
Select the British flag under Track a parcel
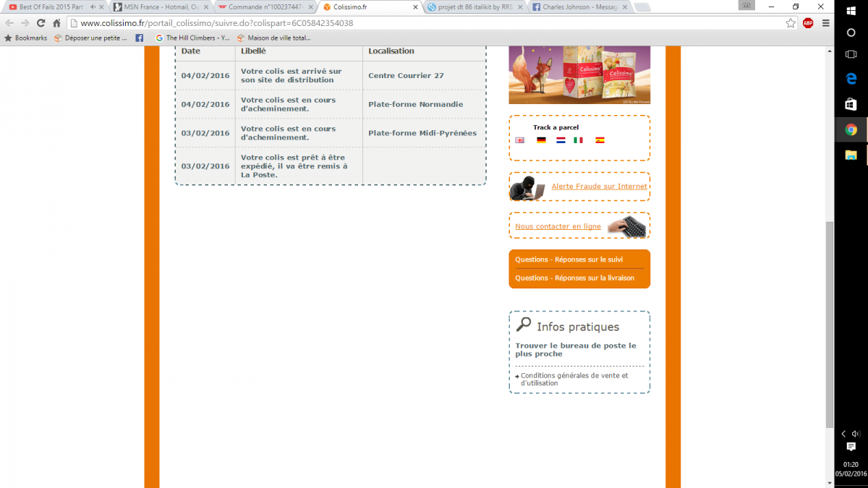[519, 140]
